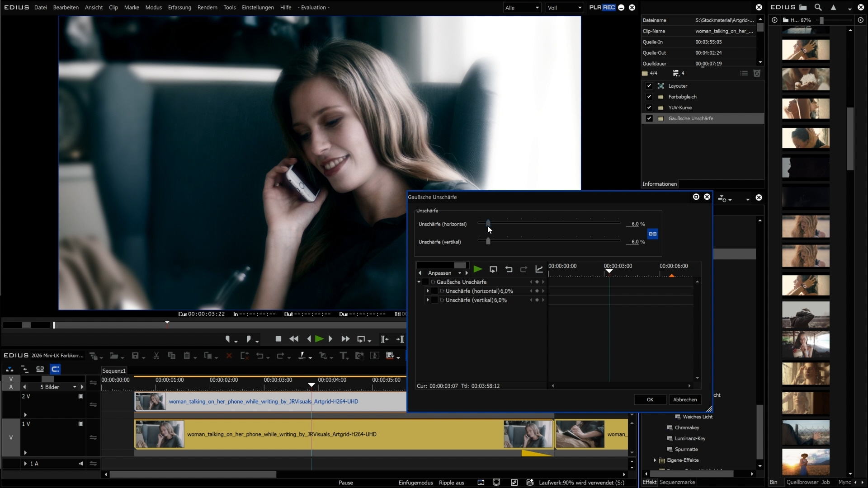This screenshot has width=868, height=488.
Task: Open the search icon in the bin panel
Action: tap(818, 7)
